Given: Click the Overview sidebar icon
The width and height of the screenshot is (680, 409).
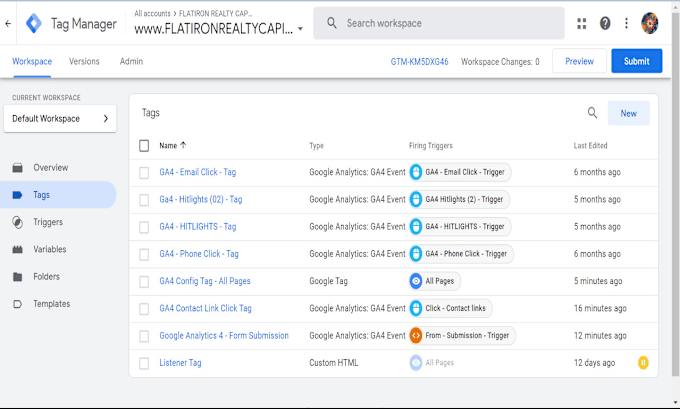Looking at the screenshot, I should (x=17, y=168).
